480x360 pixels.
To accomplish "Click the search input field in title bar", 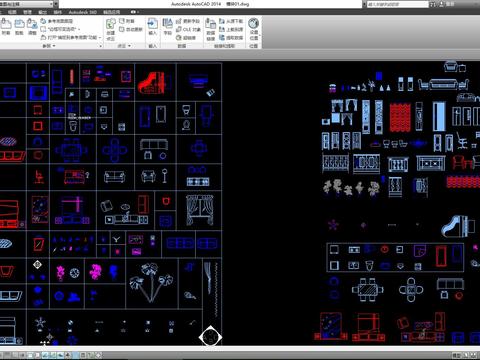I will point(397,4).
